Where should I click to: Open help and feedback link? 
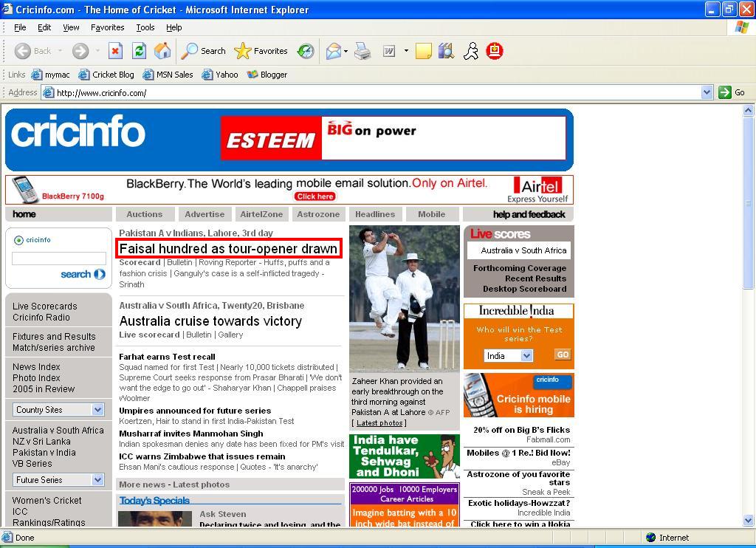(x=529, y=214)
